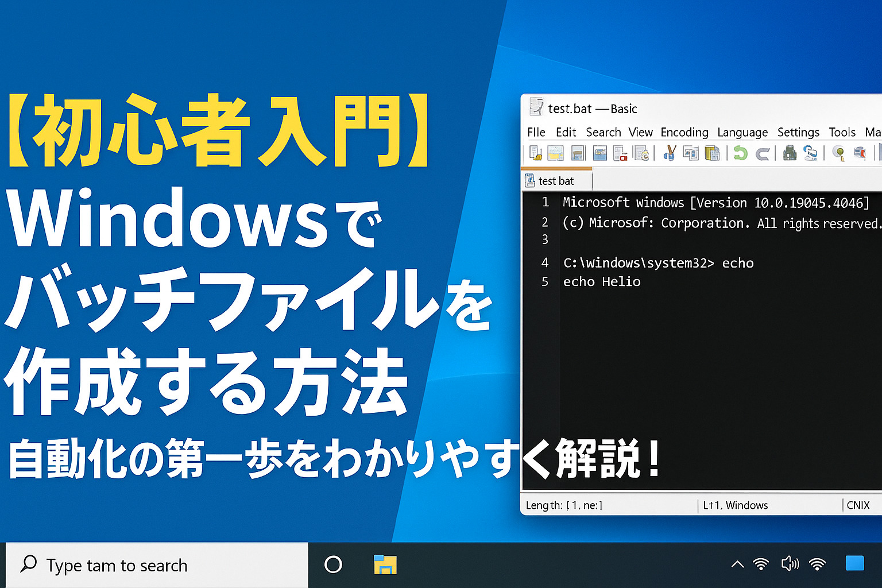Open the Edit menu

(x=566, y=132)
